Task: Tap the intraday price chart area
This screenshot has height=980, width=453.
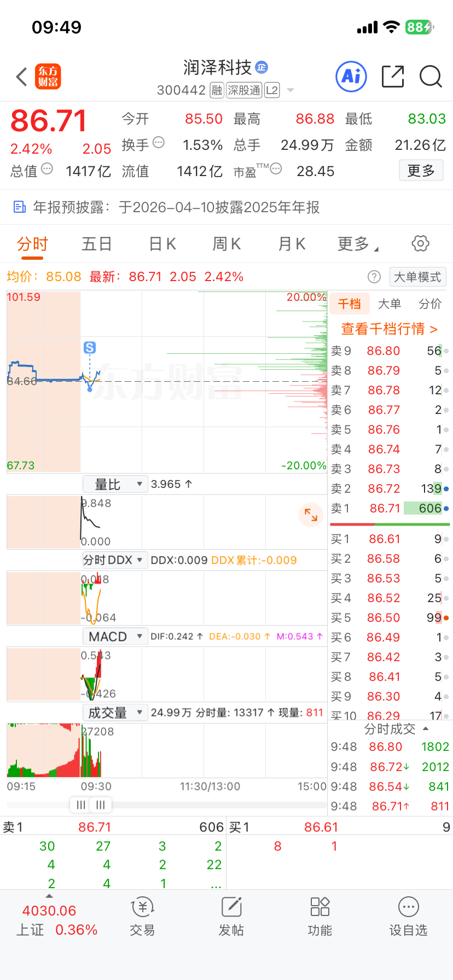Action: point(167,382)
